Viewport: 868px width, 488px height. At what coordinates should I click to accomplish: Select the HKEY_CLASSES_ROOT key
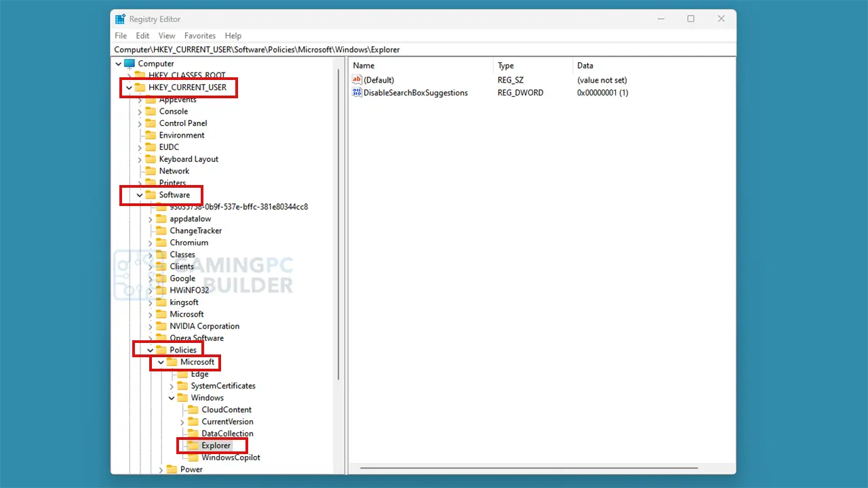(187, 75)
